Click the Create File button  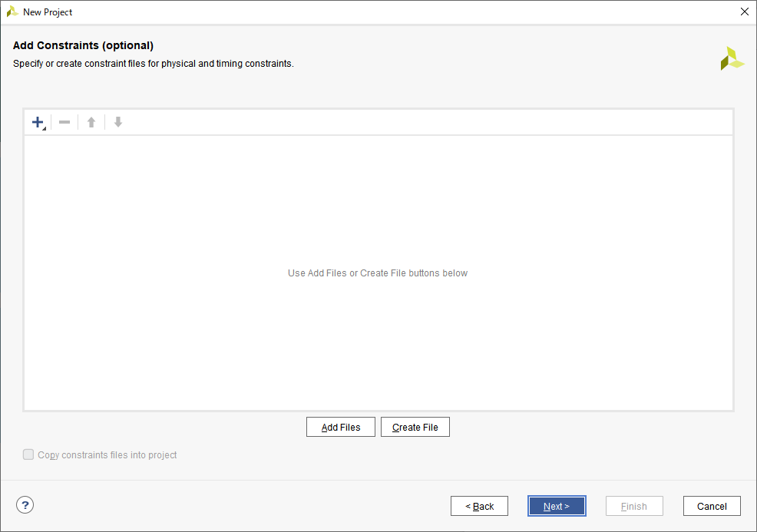pyautogui.click(x=415, y=427)
